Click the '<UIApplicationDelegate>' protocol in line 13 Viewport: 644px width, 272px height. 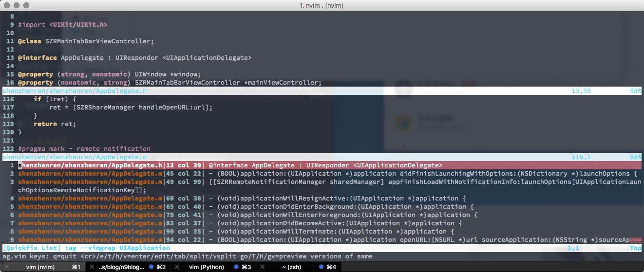207,58
